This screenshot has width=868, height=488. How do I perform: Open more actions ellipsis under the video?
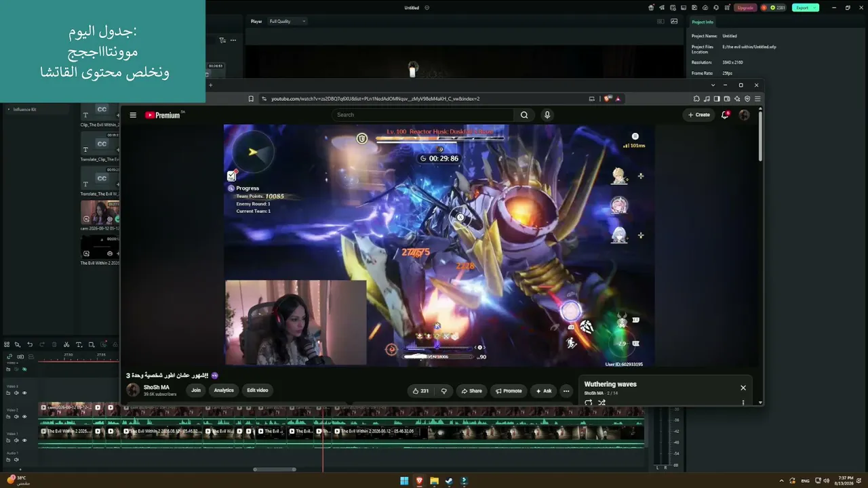tap(566, 390)
